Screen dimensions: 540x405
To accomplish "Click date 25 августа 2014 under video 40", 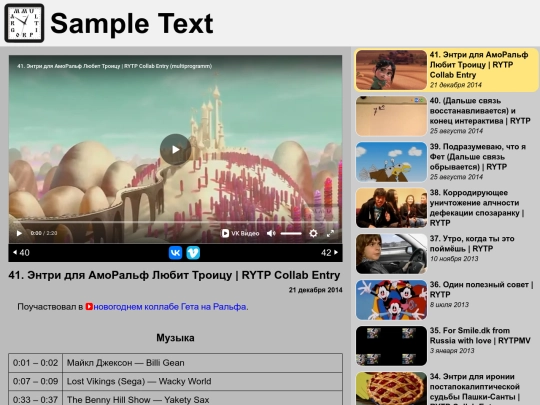I will click(x=456, y=131).
